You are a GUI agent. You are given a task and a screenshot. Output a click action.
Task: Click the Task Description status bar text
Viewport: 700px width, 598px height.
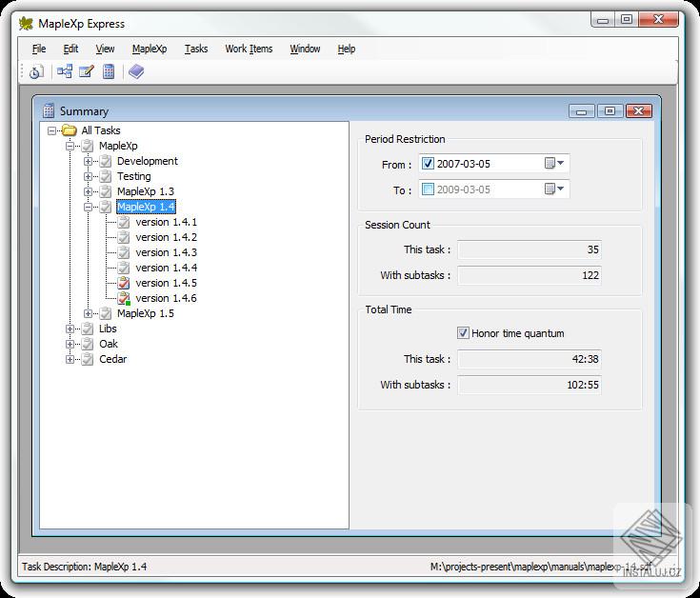coord(85,567)
